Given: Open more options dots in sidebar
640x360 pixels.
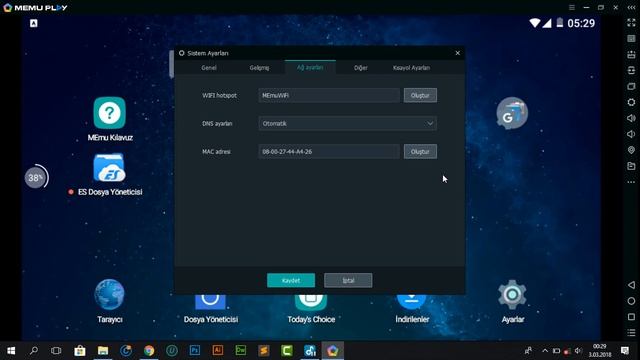Looking at the screenshot, I should (631, 182).
